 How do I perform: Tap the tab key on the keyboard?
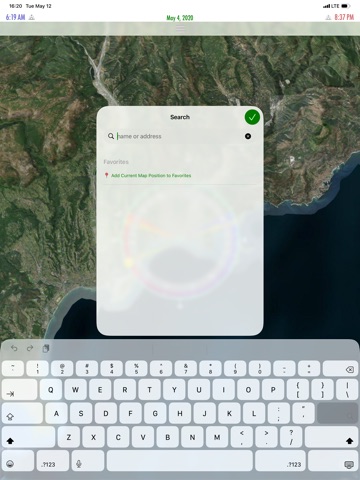(x=19, y=389)
